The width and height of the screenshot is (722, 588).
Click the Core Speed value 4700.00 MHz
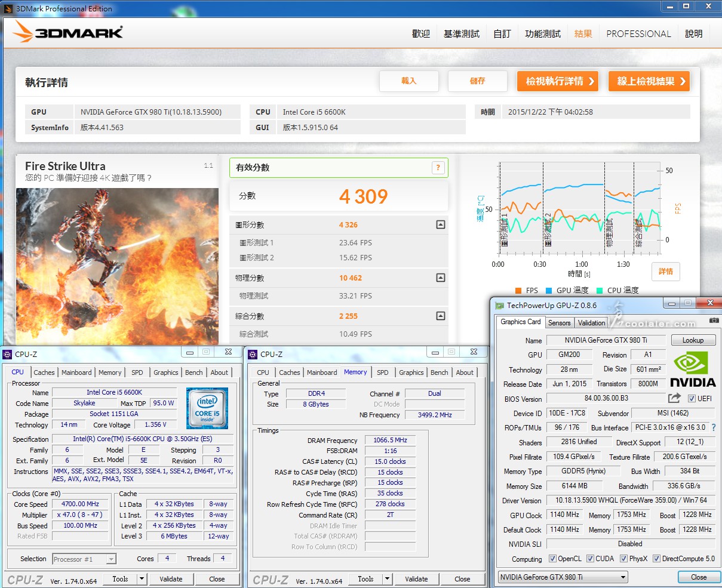(81, 504)
